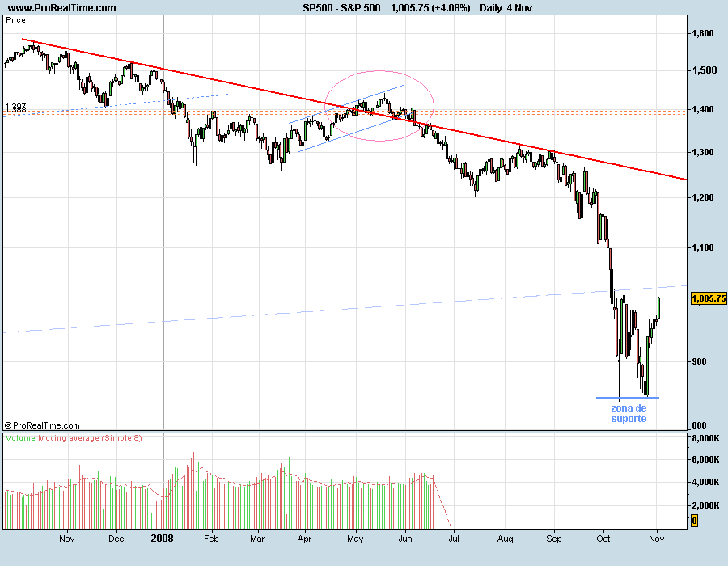Click the yellow 0 volume tag
This screenshot has width=728, height=566.
click(x=695, y=521)
